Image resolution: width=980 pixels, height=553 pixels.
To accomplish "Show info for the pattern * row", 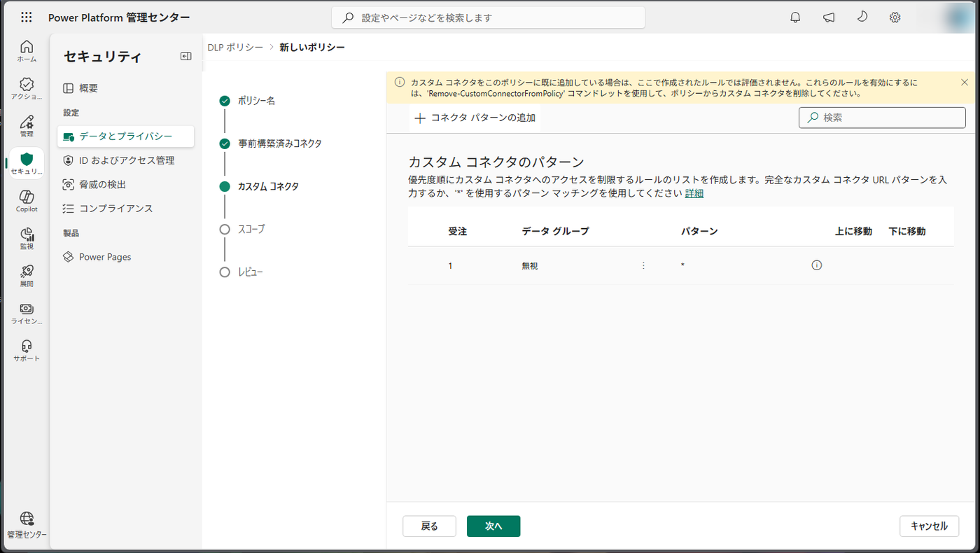I will pyautogui.click(x=816, y=265).
